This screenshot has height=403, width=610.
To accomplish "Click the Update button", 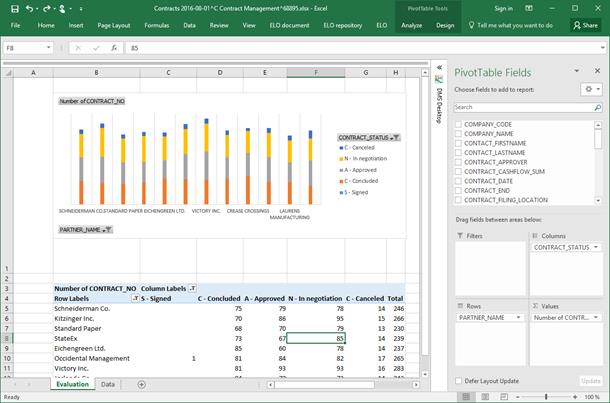I will (x=591, y=381).
